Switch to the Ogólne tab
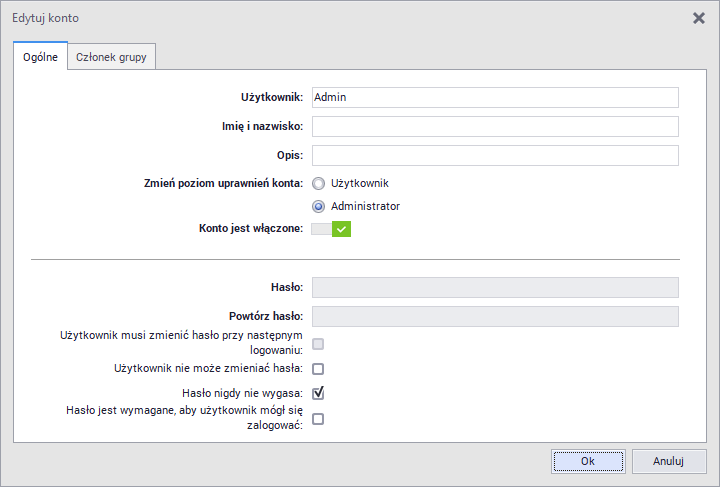 pyautogui.click(x=40, y=58)
